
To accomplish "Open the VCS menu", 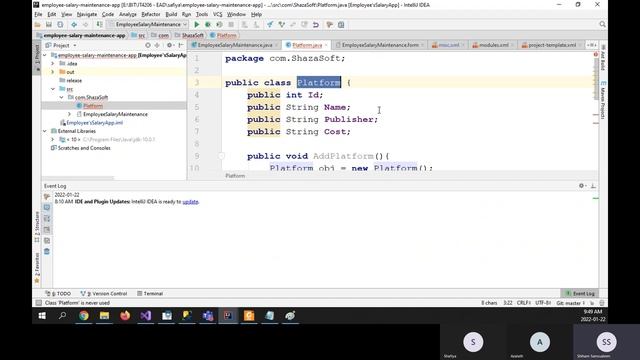I will point(218,14).
